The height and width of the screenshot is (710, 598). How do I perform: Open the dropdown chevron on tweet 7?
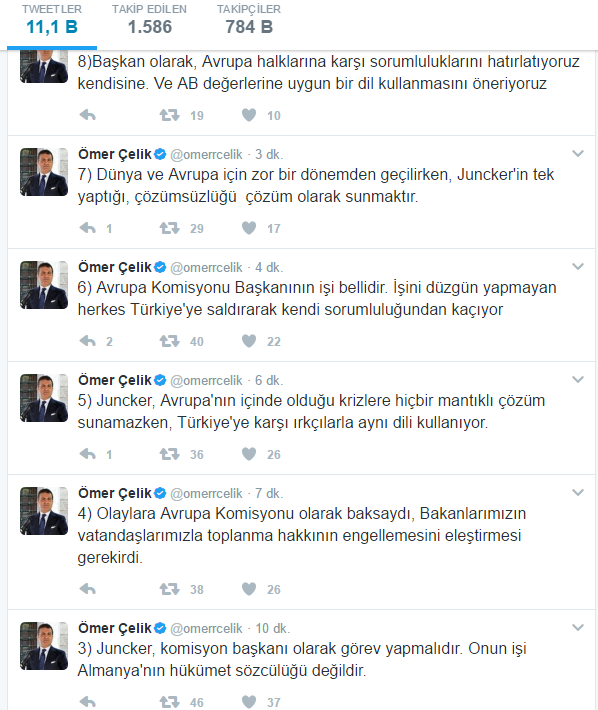578,154
